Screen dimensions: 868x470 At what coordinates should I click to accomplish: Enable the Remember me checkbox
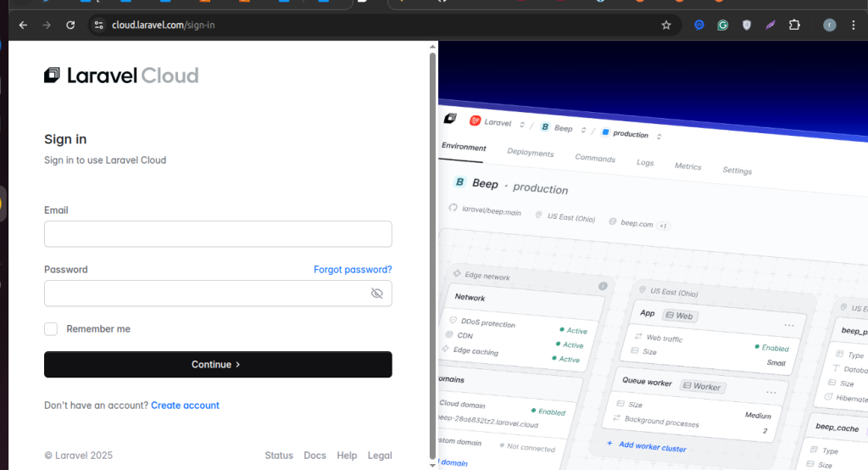point(51,329)
